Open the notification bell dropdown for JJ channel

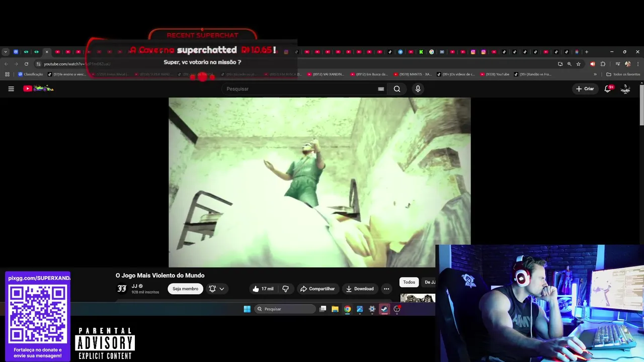click(x=217, y=289)
